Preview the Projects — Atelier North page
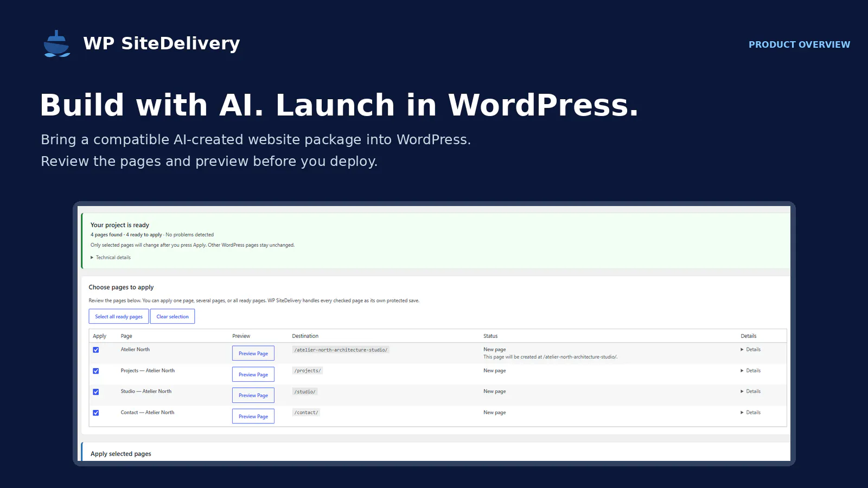Screen dimensions: 868x488 tap(253, 375)
